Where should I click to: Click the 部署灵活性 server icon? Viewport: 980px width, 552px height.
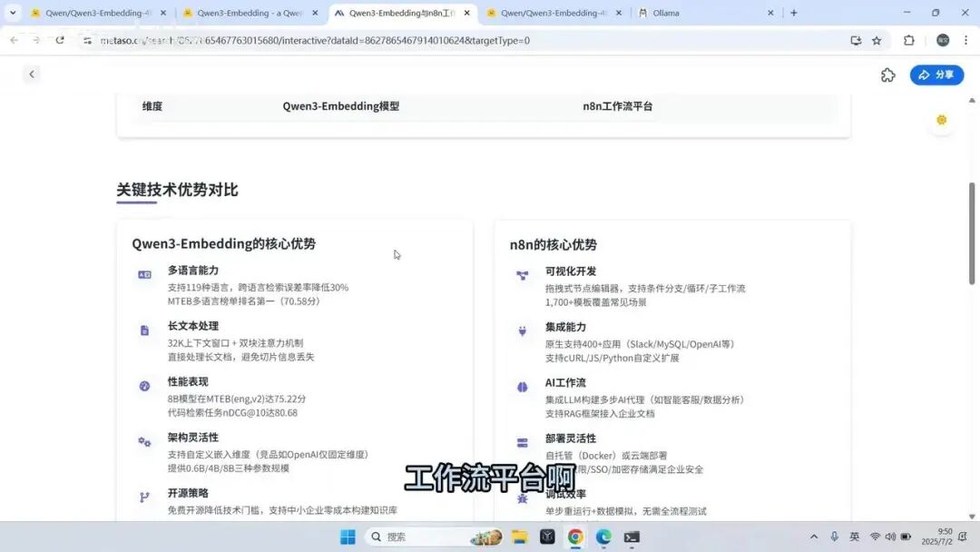pos(523,443)
